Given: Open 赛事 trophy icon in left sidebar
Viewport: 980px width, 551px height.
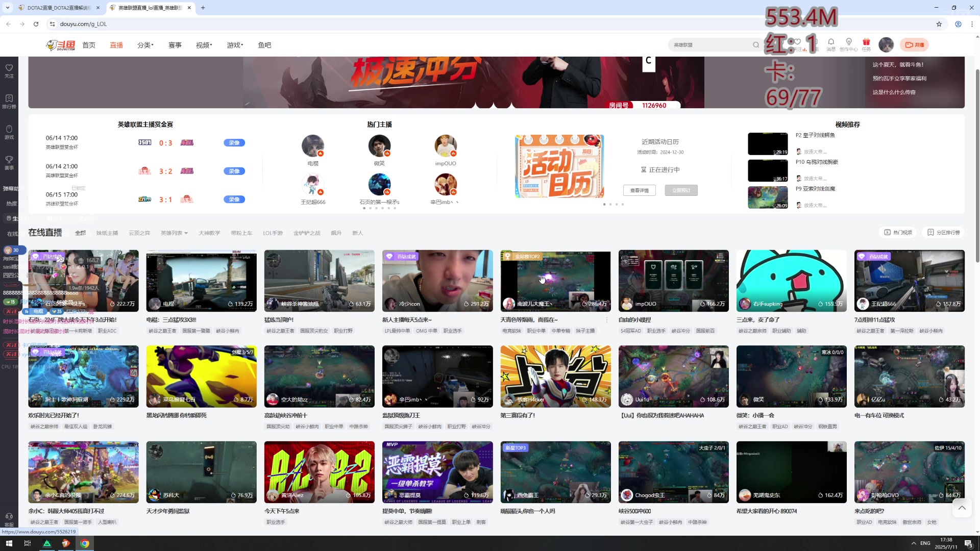Looking at the screenshot, I should (x=9, y=162).
